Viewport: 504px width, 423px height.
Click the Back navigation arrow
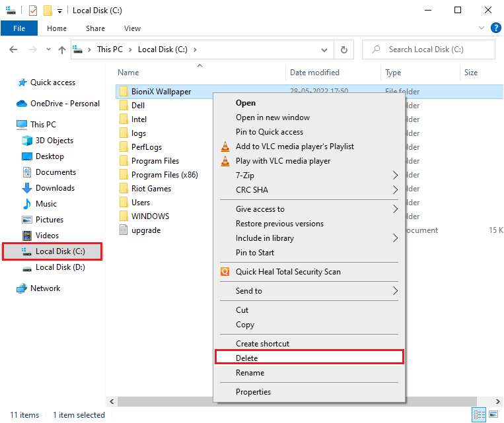click(14, 49)
